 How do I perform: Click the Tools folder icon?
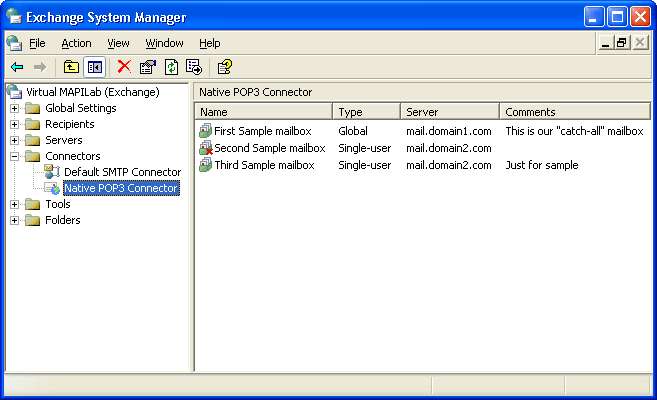click(33, 204)
